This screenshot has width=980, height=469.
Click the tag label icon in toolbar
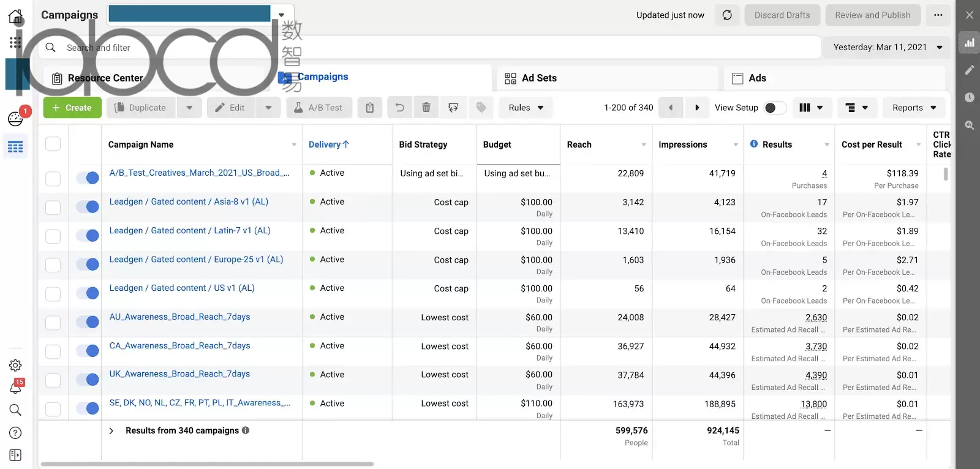point(481,108)
